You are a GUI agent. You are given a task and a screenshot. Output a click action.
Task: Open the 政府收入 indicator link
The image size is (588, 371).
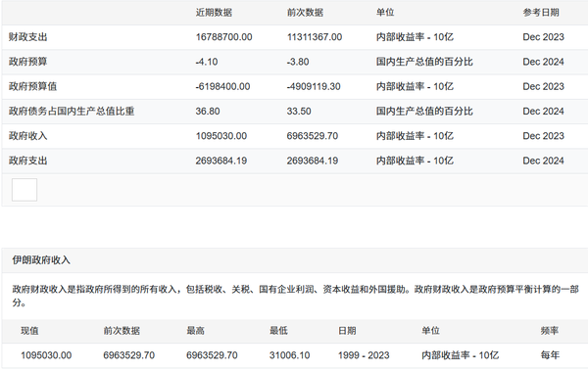[x=27, y=136]
